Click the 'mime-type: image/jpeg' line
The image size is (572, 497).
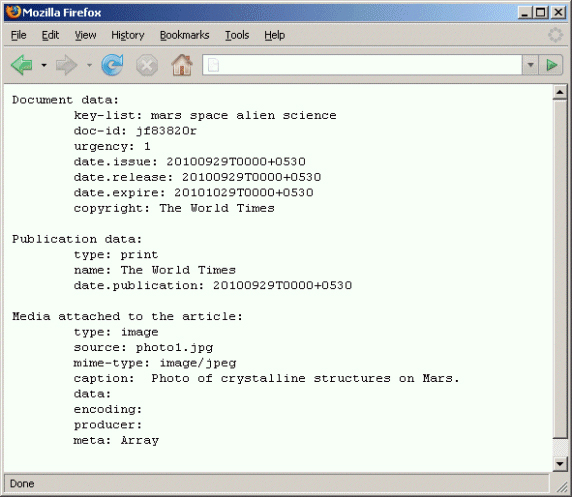(155, 363)
